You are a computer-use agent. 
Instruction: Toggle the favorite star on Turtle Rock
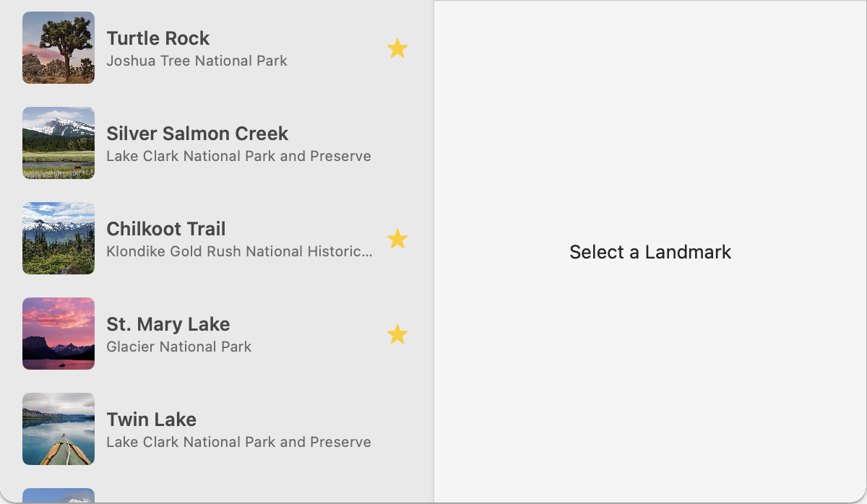pyautogui.click(x=397, y=48)
